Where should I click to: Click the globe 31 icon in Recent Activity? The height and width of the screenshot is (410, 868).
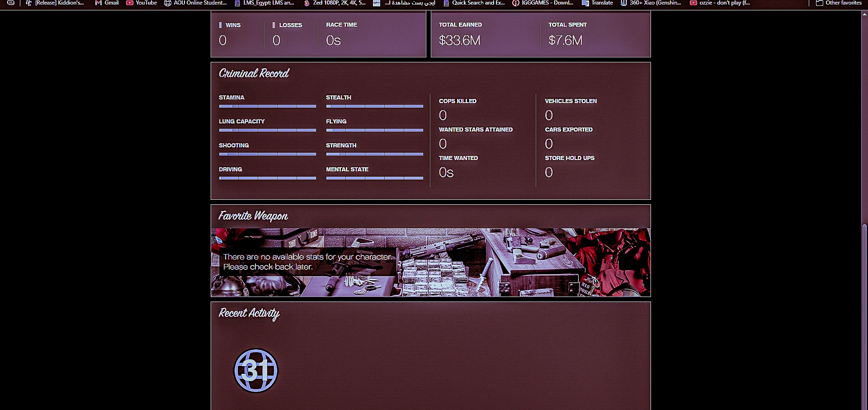click(256, 371)
